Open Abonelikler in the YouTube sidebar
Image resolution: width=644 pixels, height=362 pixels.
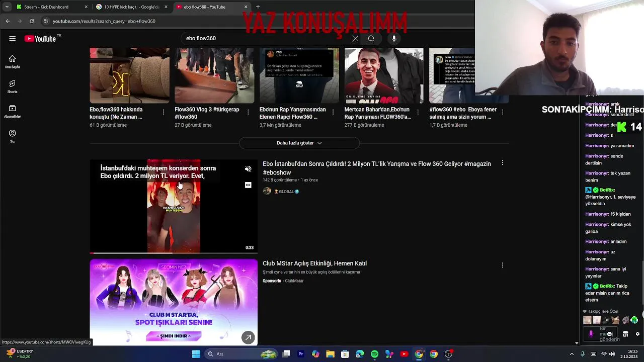[13, 112]
